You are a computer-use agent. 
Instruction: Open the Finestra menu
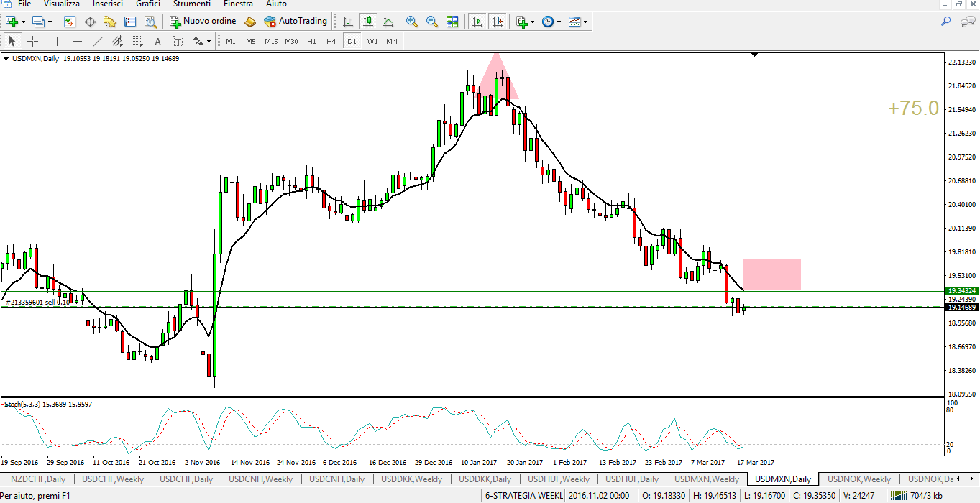[x=238, y=4]
